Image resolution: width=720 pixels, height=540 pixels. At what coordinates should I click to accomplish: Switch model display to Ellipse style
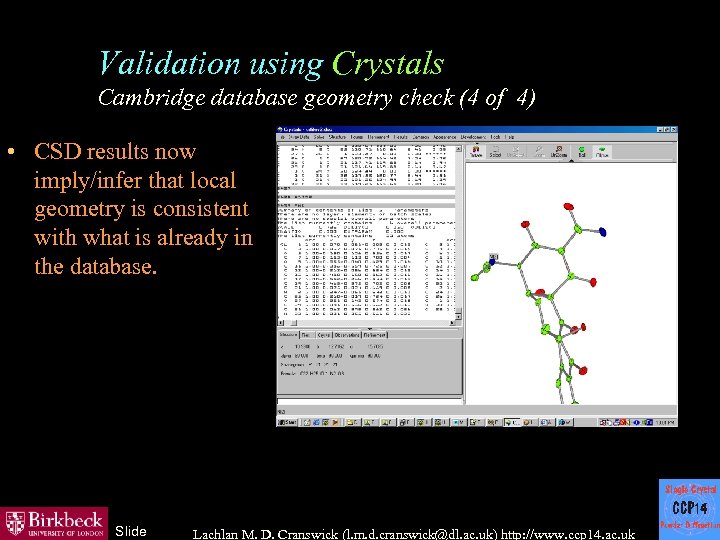click(602, 152)
